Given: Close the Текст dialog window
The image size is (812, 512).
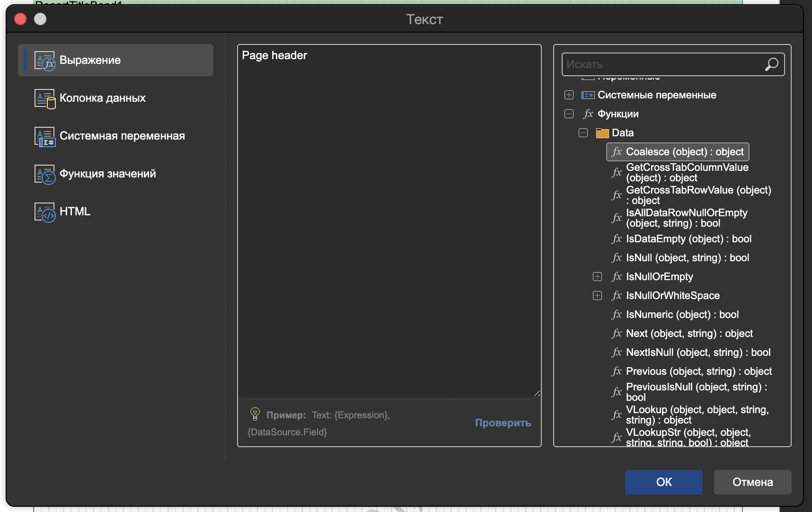Looking at the screenshot, I should pyautogui.click(x=20, y=19).
